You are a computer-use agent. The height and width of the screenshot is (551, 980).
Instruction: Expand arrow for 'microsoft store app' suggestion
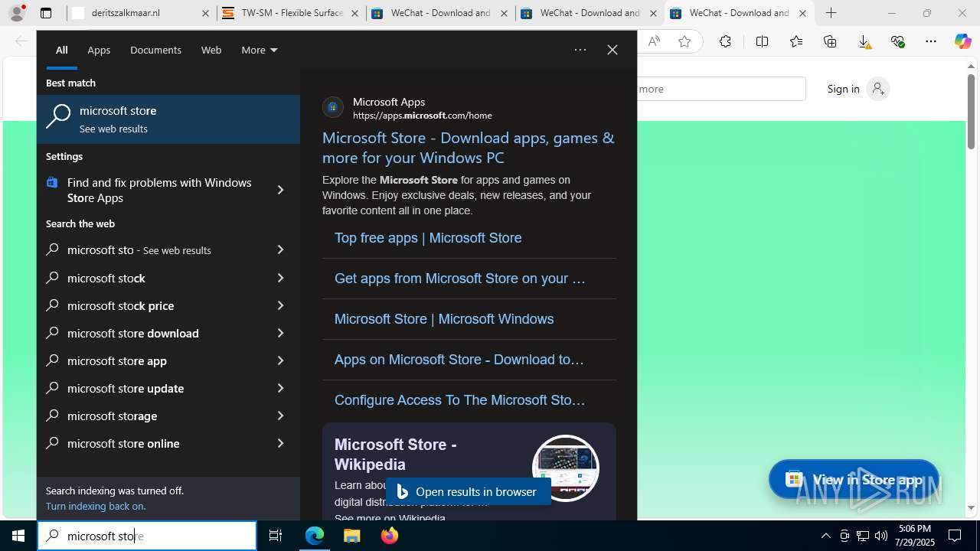(280, 360)
